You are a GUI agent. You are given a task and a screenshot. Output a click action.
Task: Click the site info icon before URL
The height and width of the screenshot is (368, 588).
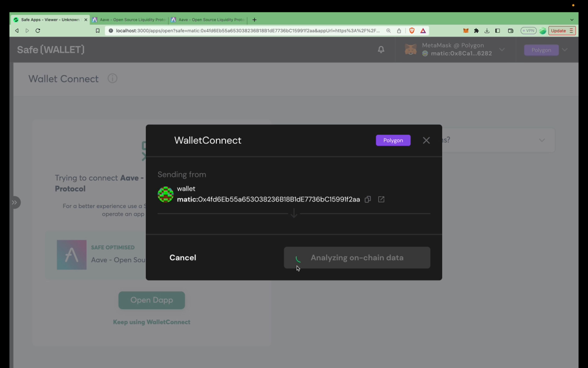point(111,31)
